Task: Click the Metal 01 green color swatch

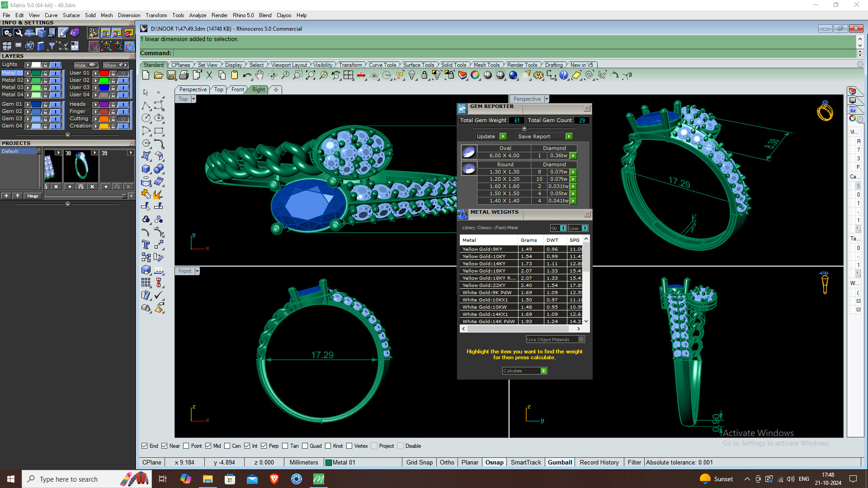Action: pos(36,73)
